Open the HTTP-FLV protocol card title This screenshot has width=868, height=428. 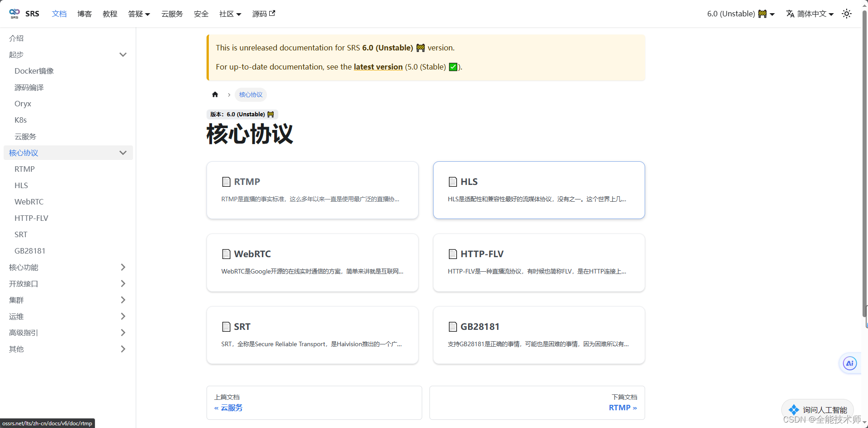coord(482,254)
